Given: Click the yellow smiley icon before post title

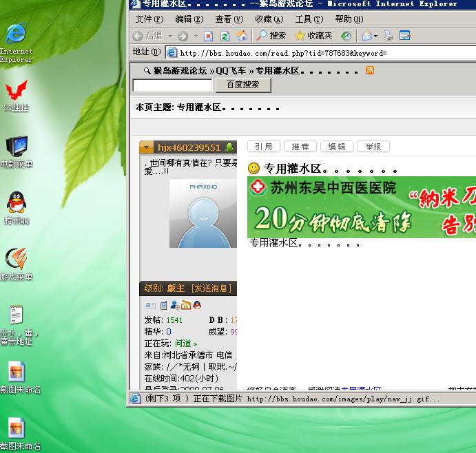Looking at the screenshot, I should [x=253, y=168].
